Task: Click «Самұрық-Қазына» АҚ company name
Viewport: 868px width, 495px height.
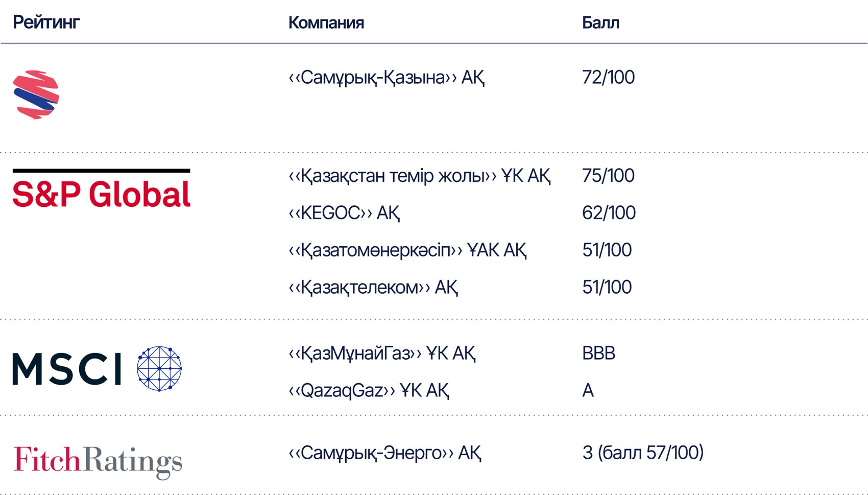Action: click(387, 78)
